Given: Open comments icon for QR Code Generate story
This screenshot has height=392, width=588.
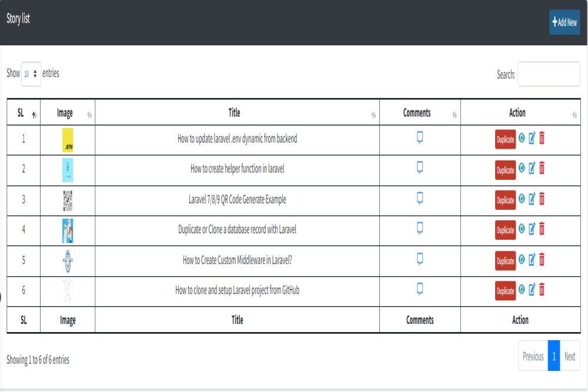Looking at the screenshot, I should (x=420, y=198).
